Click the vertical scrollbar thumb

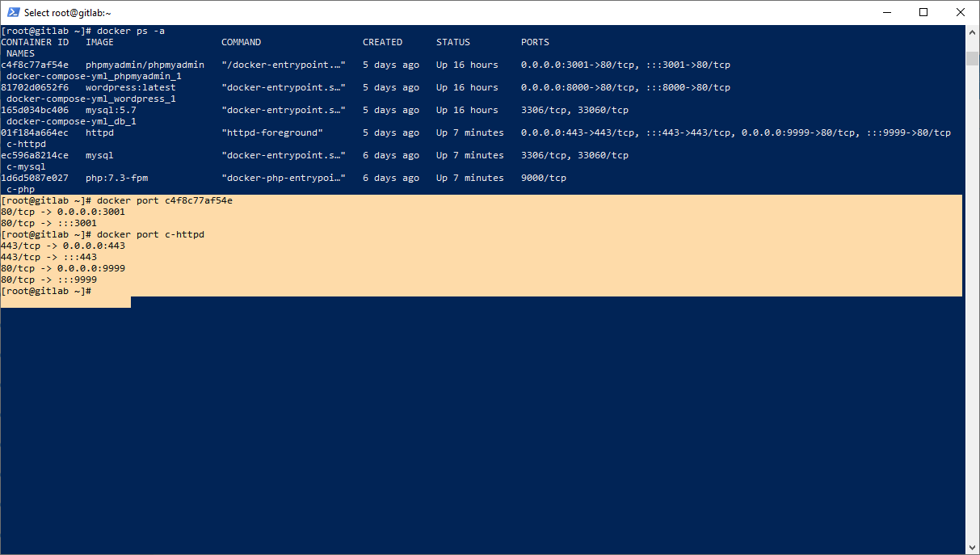tap(973, 58)
